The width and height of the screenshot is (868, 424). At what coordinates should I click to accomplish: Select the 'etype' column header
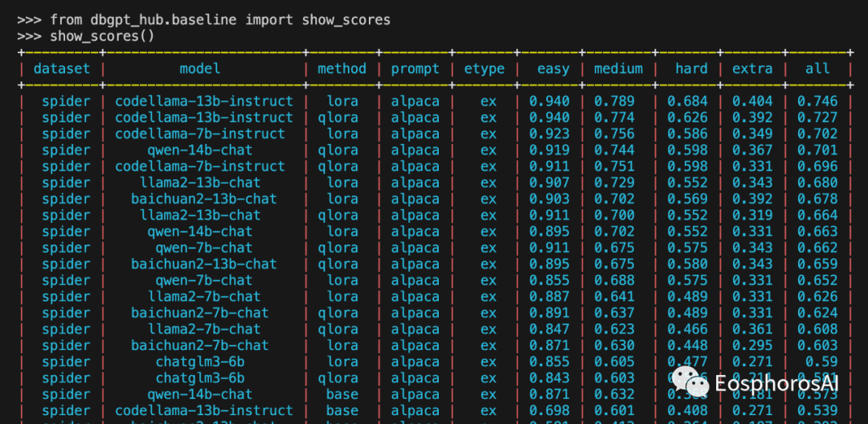click(485, 68)
